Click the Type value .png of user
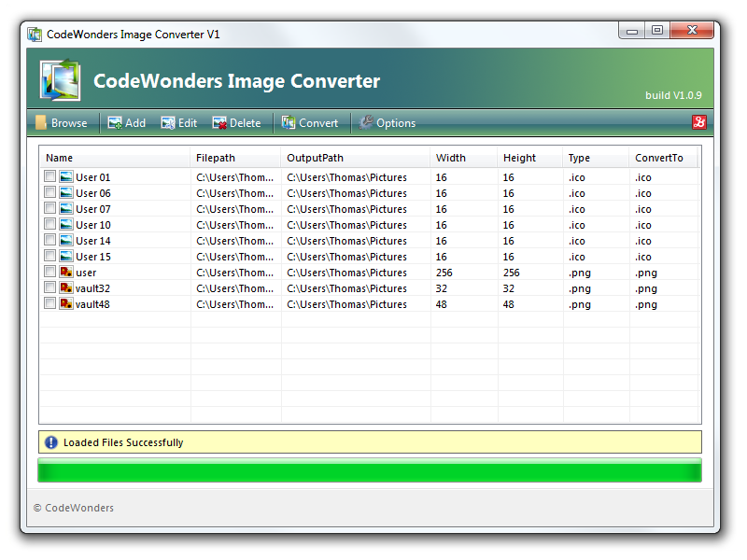 580,273
